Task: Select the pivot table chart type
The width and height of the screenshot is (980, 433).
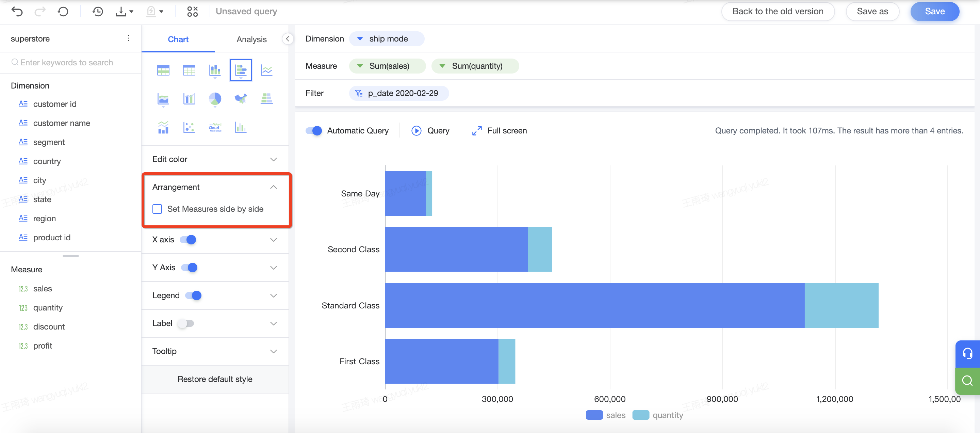Action: click(163, 70)
